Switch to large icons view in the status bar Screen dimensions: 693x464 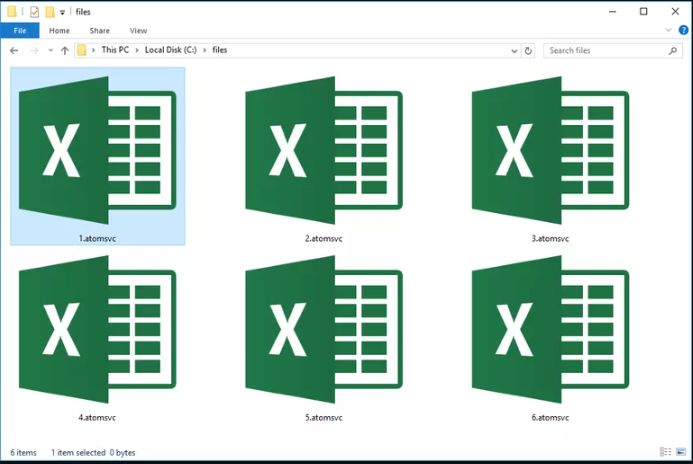(x=681, y=452)
